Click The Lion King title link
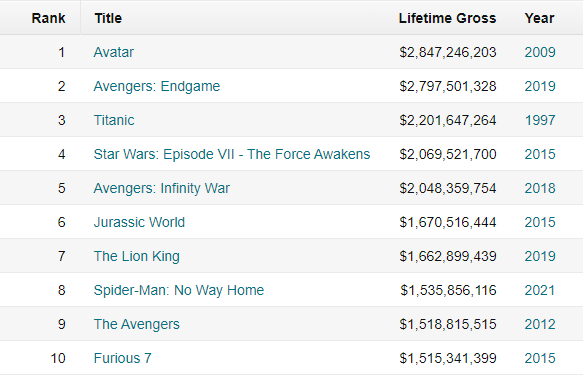Viewport: 583px width, 375px height. coord(136,256)
